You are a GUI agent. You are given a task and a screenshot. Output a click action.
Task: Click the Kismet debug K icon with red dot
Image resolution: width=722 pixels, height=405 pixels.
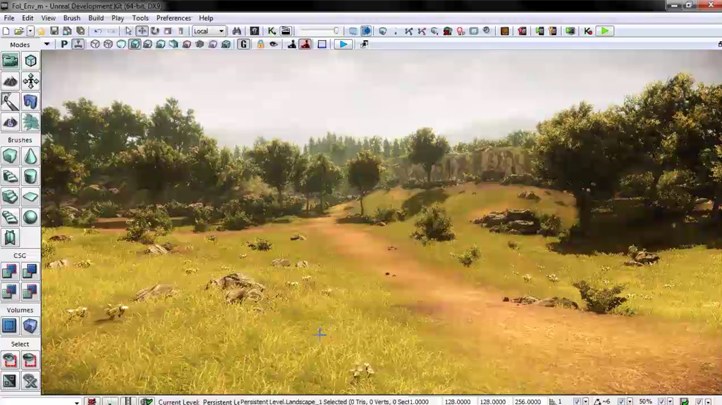click(x=588, y=31)
